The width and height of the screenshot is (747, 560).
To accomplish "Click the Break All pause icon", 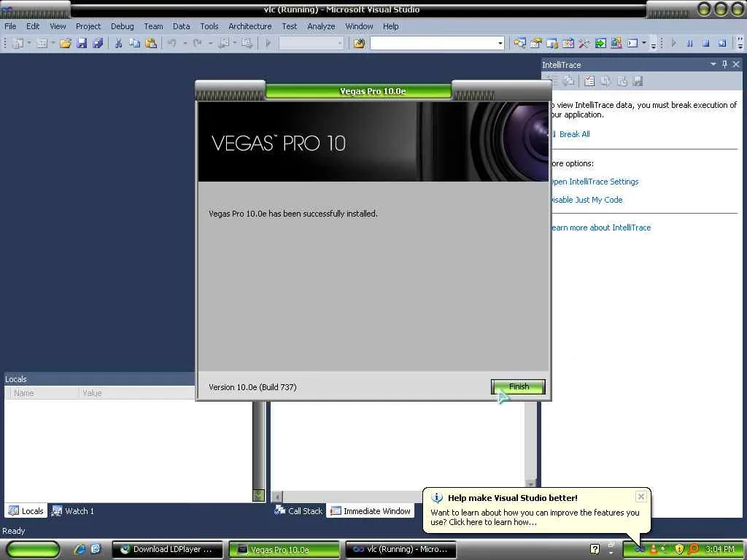I will pyautogui.click(x=690, y=43).
